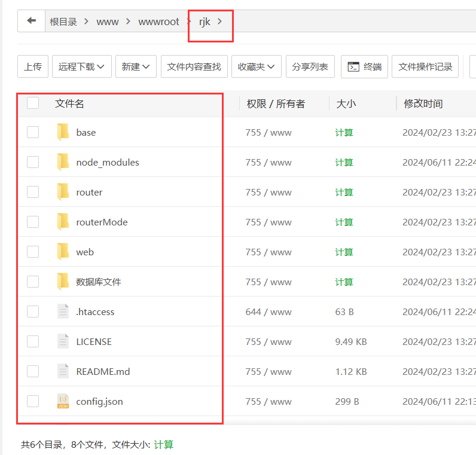
Task: Sort by 修改时间 column header
Action: click(423, 104)
